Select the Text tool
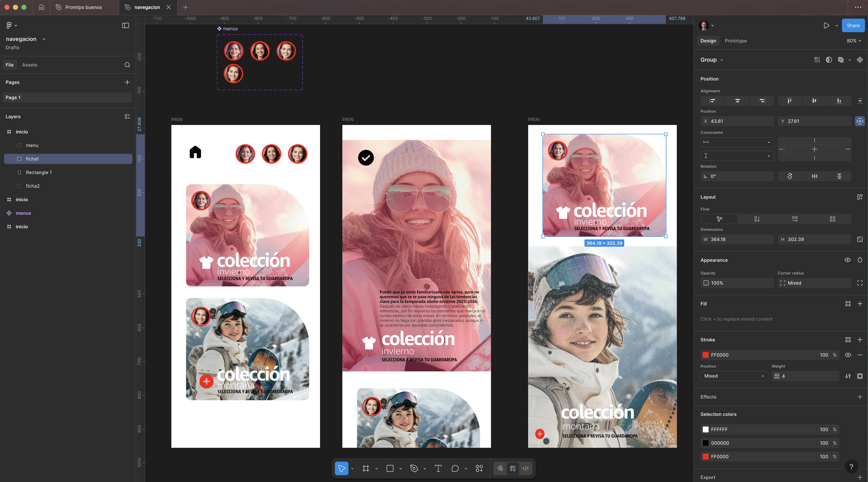868x482 pixels. coord(438,468)
